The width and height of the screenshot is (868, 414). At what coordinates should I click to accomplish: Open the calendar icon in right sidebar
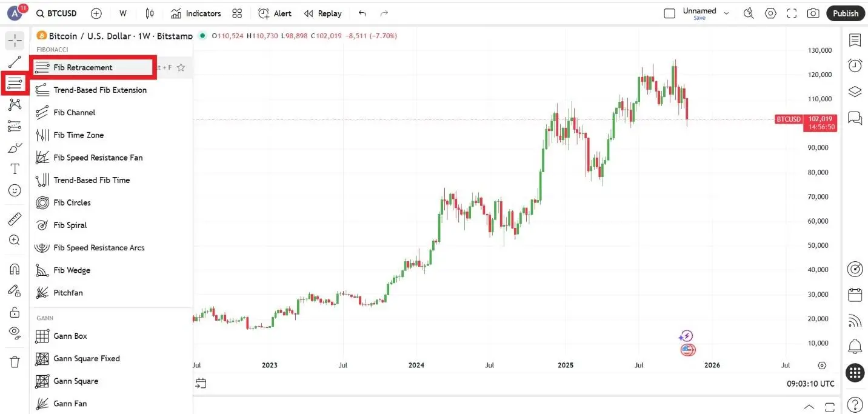click(855, 295)
